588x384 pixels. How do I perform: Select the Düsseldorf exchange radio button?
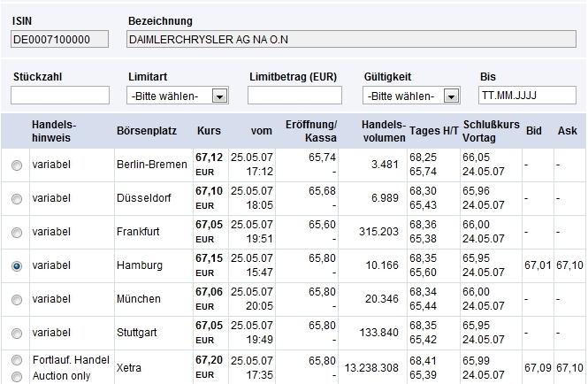pyautogui.click(x=17, y=199)
